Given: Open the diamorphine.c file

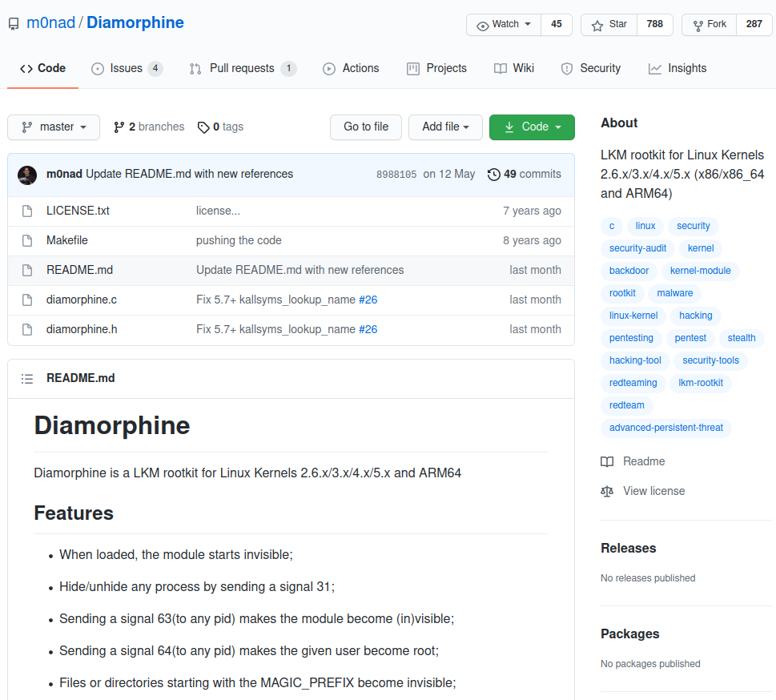Looking at the screenshot, I should pos(82,300).
